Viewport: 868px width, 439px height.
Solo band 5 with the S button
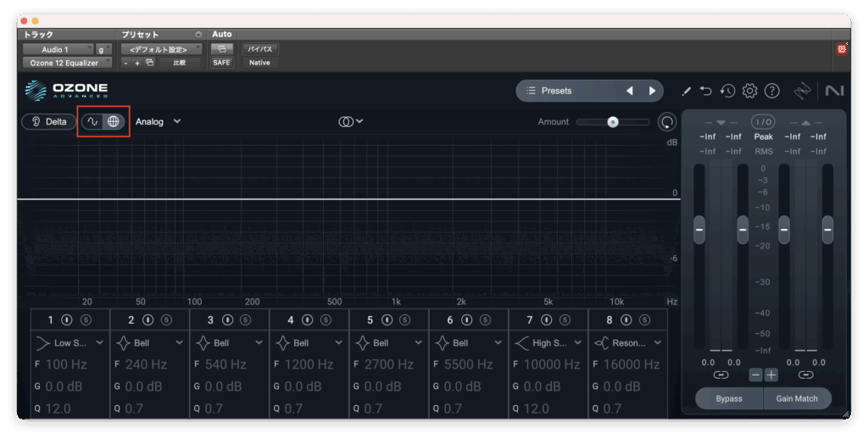pyautogui.click(x=403, y=320)
